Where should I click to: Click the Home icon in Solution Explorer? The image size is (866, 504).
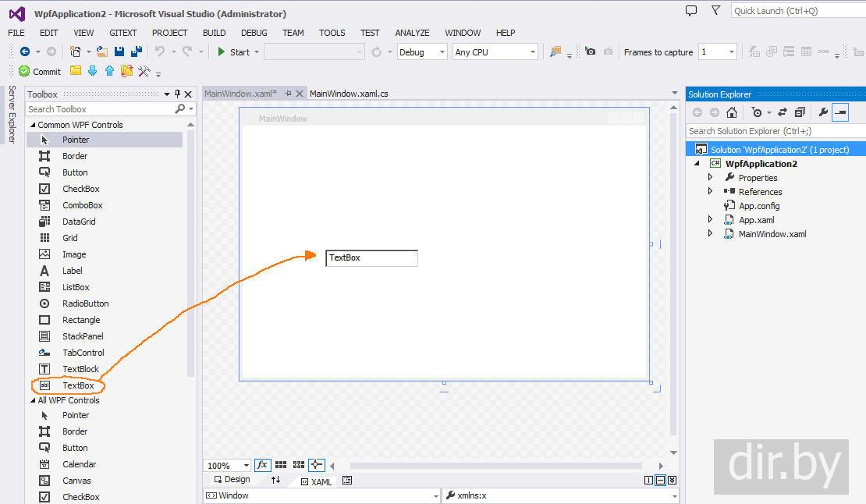pos(732,112)
